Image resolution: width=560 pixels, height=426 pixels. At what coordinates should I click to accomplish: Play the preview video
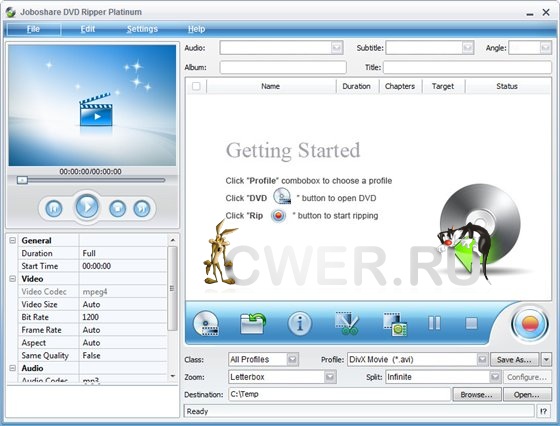[x=87, y=206]
